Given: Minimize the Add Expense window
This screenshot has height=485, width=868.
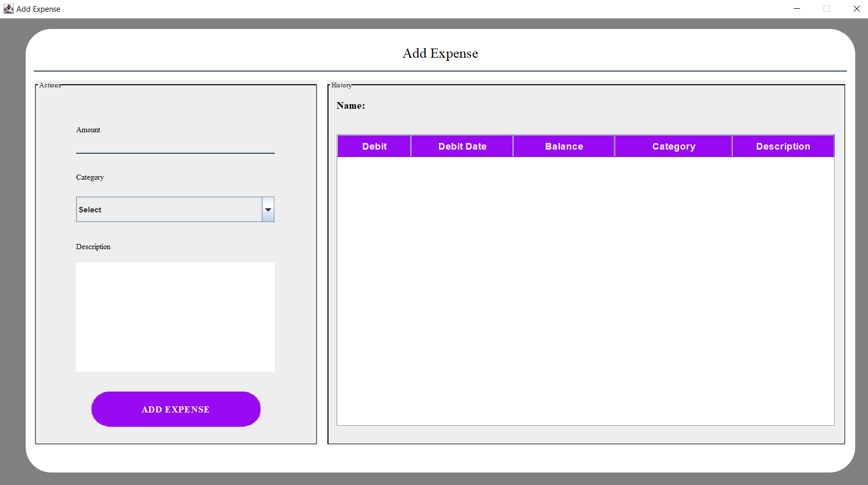Looking at the screenshot, I should [797, 9].
